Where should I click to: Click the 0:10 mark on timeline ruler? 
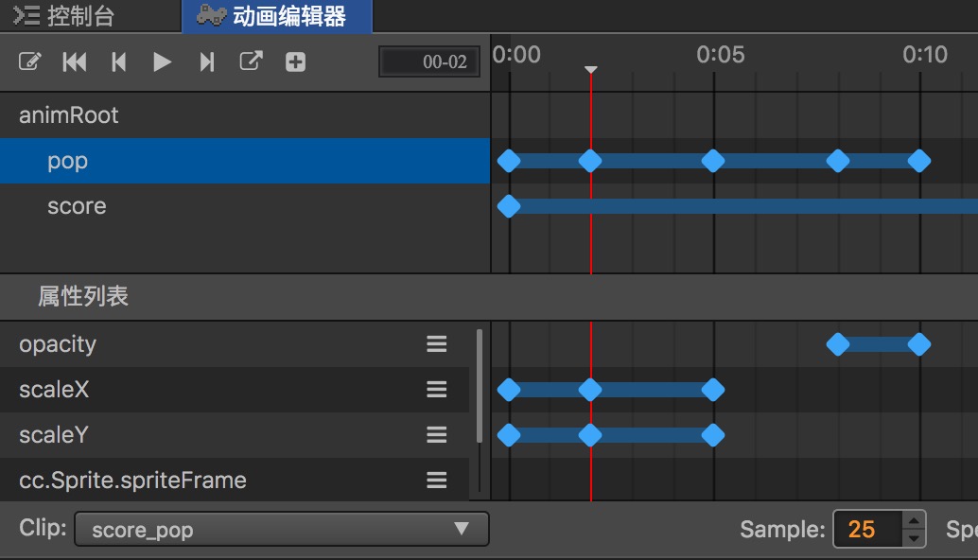click(925, 55)
